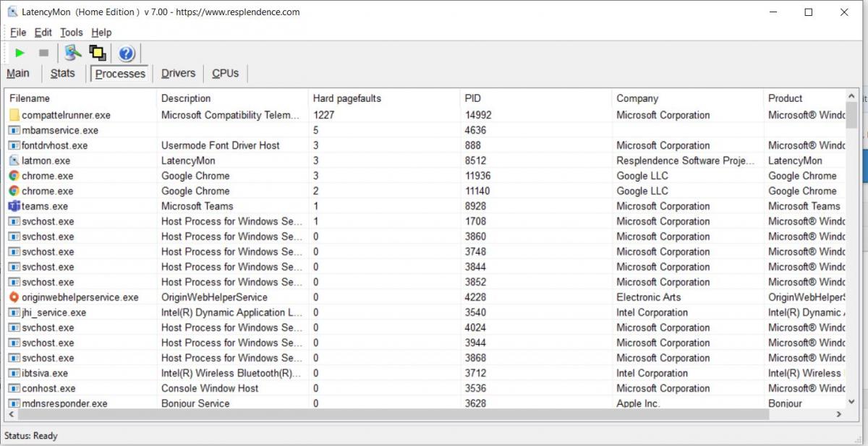Click svchost.exe row with PID 1708
Viewport: 868px width, 446px height.
click(x=425, y=221)
